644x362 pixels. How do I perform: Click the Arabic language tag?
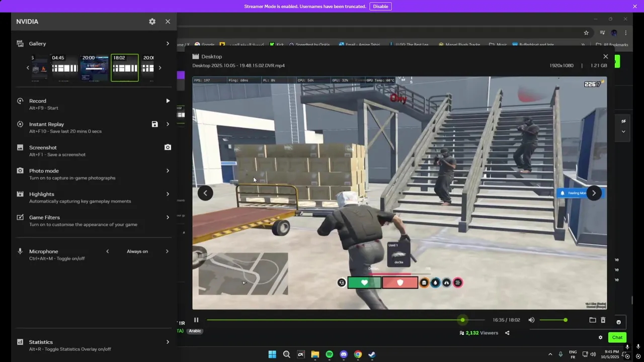coord(195,331)
